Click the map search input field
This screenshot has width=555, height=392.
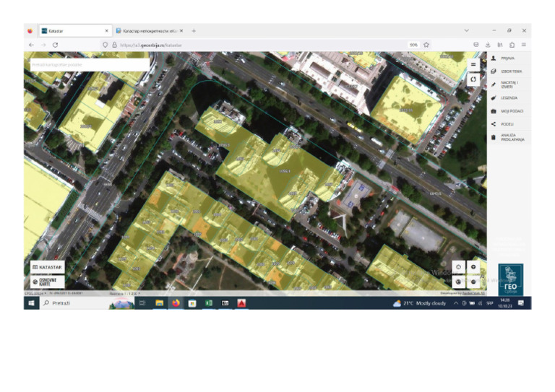[90, 65]
